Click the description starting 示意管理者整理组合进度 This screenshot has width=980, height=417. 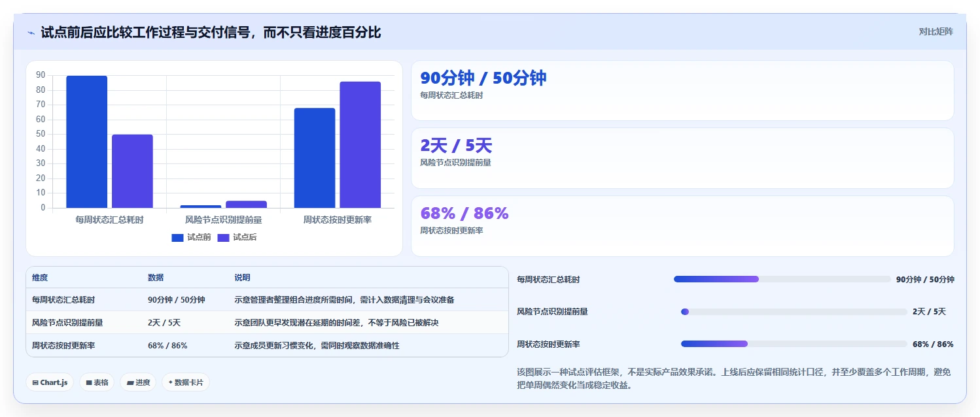click(x=344, y=300)
